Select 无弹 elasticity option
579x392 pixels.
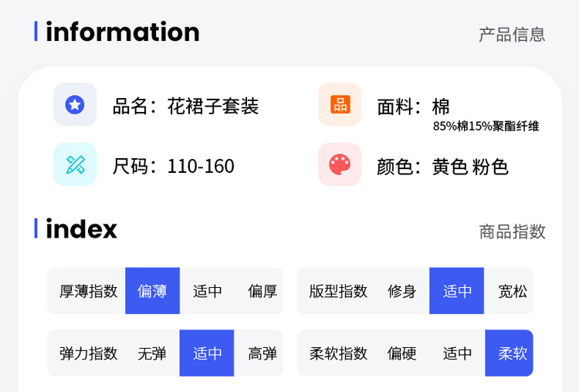click(x=152, y=353)
